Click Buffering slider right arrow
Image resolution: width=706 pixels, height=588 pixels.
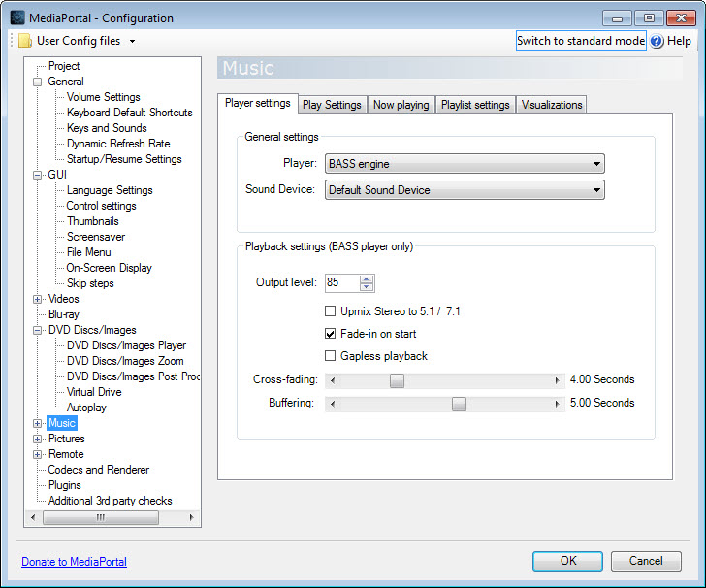(x=558, y=404)
